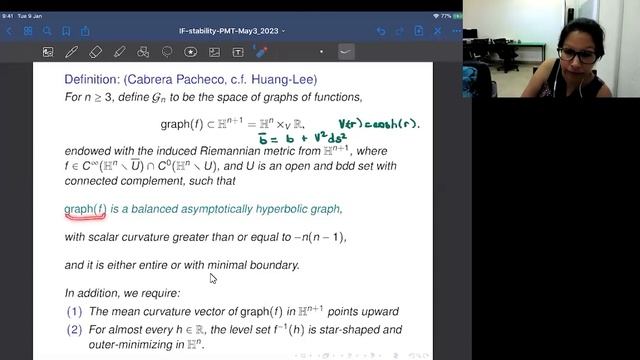Screen dimensions: 640x360
Task: Open the page thumbnails grid view
Action: tap(28, 31)
